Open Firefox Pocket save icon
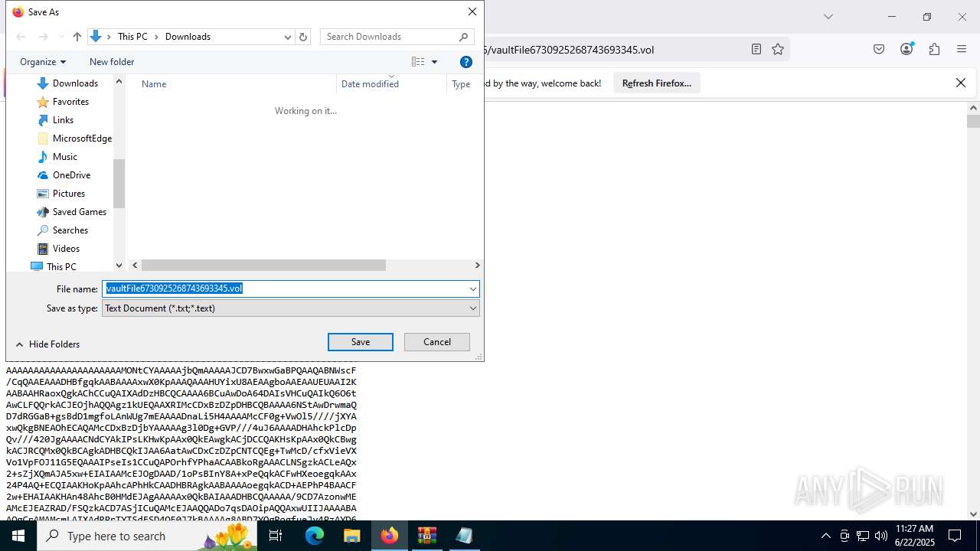980x551 pixels. 879,49
